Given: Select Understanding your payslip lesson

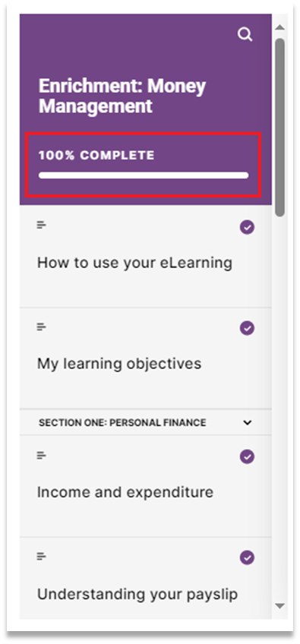Looking at the screenshot, I should click(146, 578).
